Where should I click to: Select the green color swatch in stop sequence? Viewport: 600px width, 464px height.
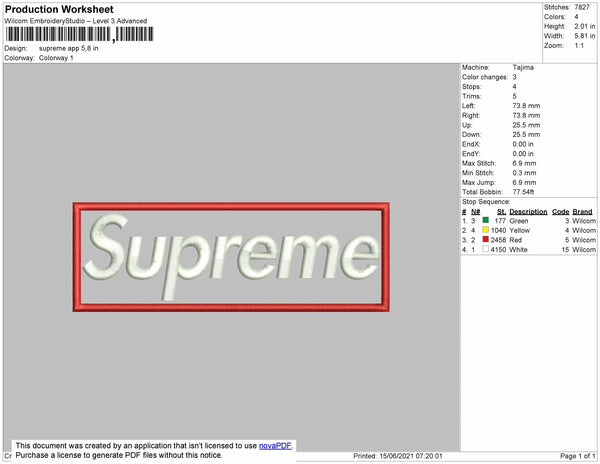coord(486,220)
